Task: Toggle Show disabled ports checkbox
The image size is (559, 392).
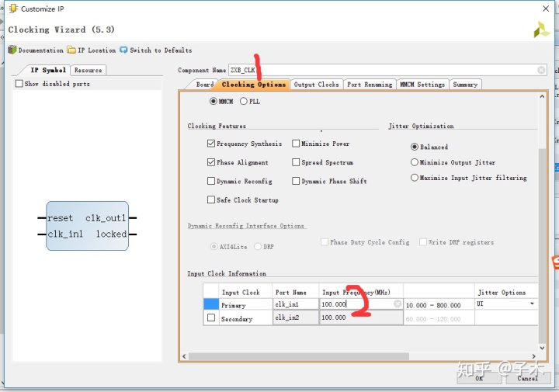Action: [x=19, y=83]
